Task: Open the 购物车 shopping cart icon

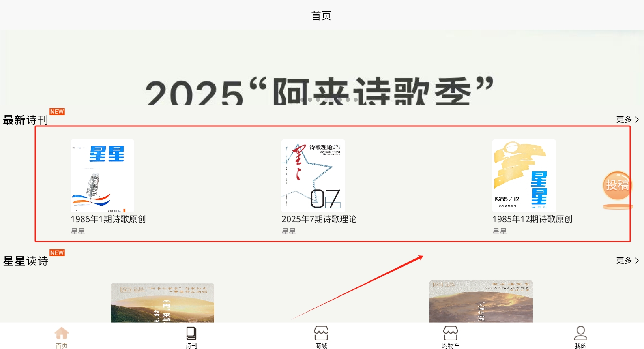Action: (x=451, y=333)
